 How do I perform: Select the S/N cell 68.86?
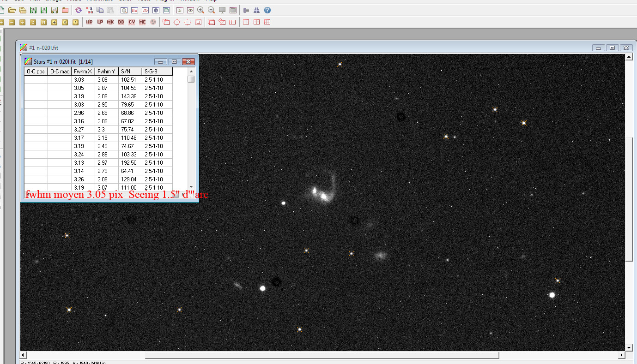pyautogui.click(x=131, y=113)
